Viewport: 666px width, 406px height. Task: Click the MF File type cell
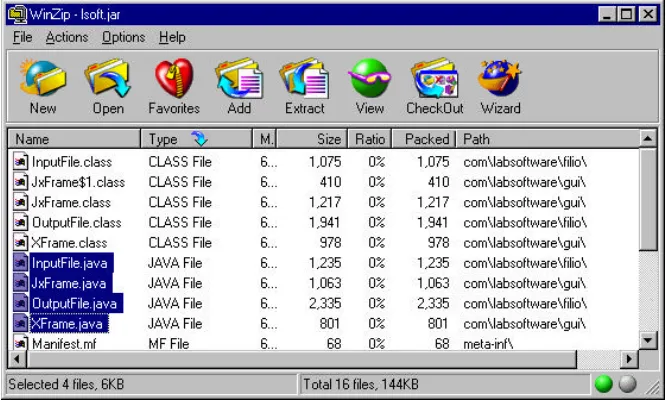click(x=169, y=343)
